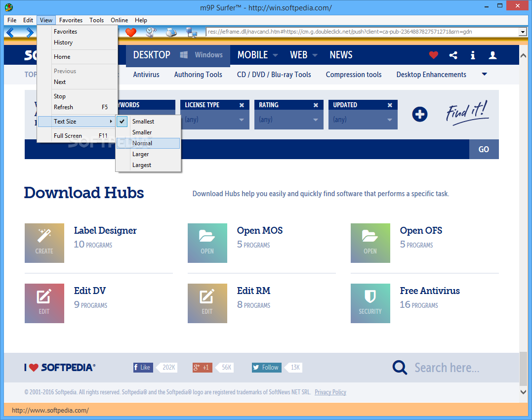
Task: Open the Edit DV edit tile
Action: pos(44,303)
